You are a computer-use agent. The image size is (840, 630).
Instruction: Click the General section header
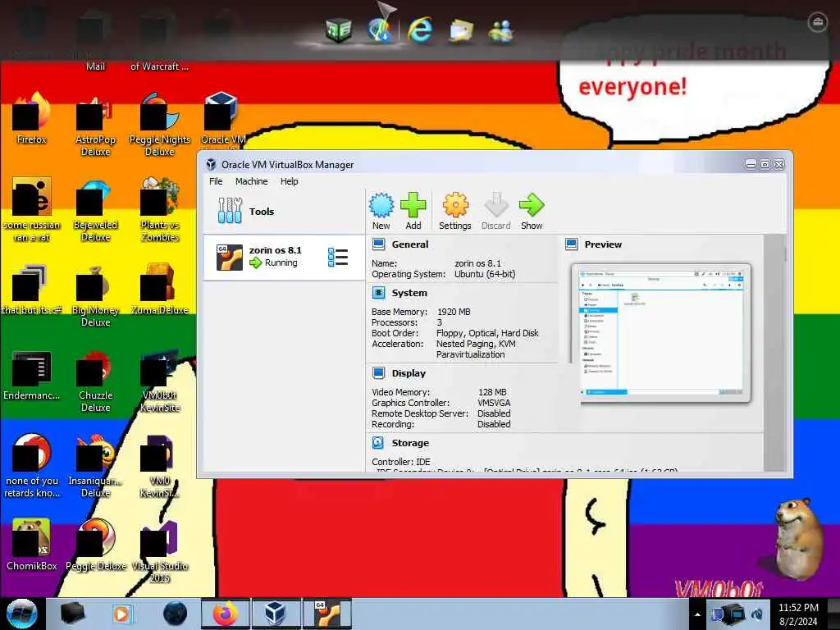[x=410, y=244]
